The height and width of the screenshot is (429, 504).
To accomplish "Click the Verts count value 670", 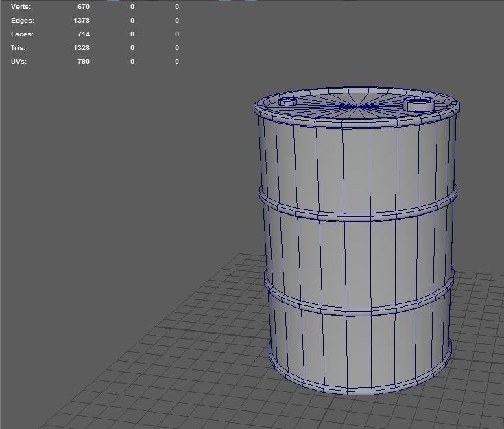I will [x=84, y=7].
